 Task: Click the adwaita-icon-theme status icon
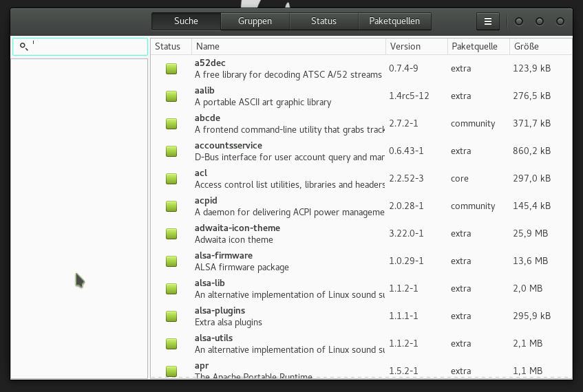171,234
